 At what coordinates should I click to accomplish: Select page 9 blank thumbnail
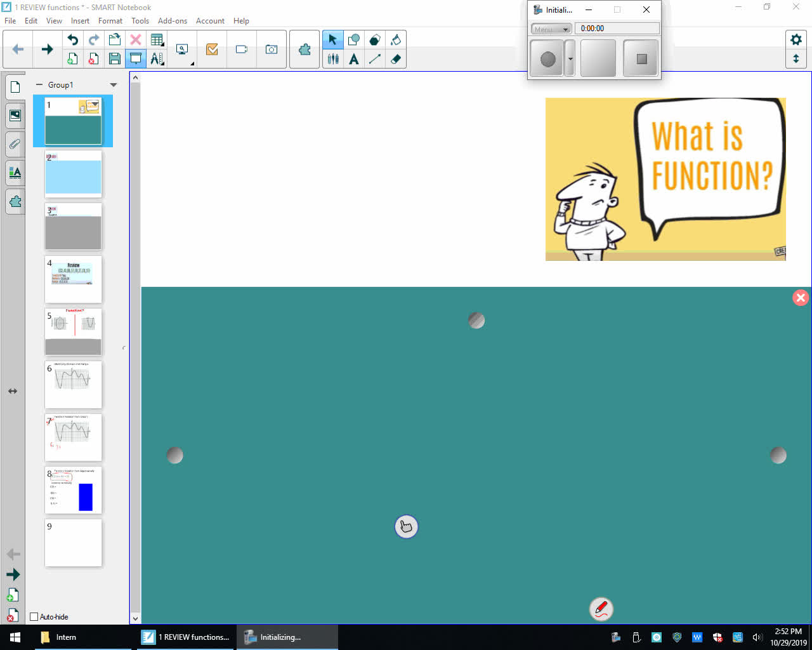point(73,543)
